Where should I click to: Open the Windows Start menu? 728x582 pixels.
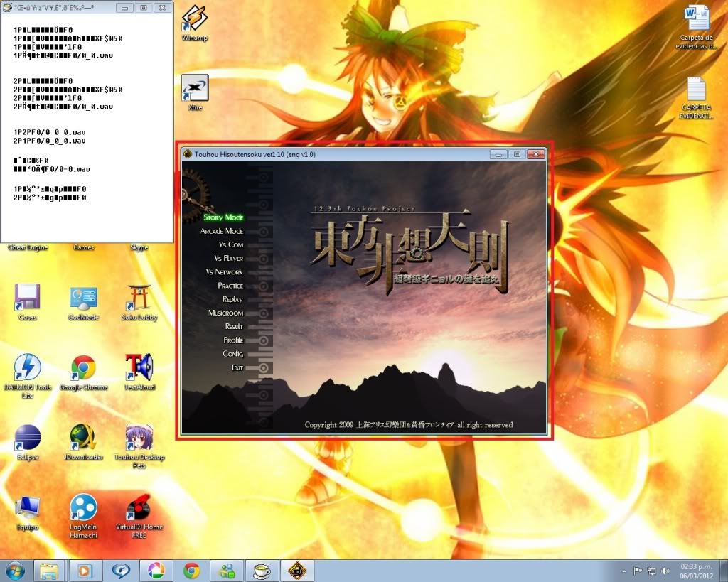(x=16, y=571)
